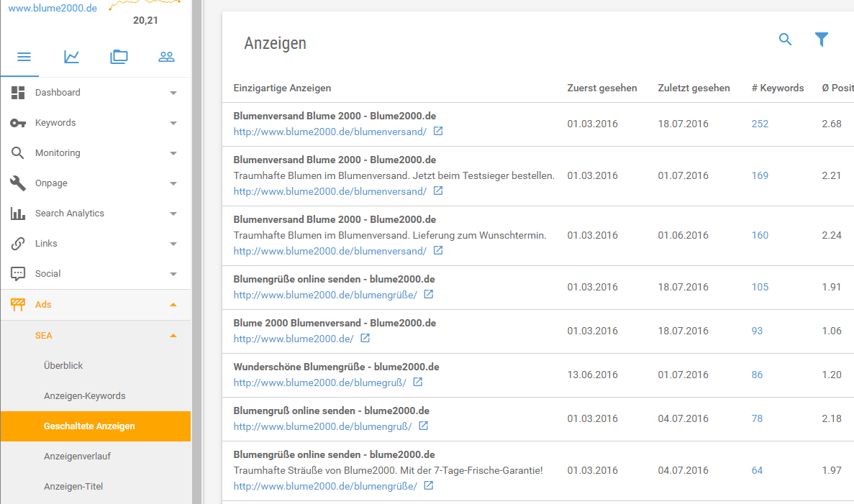This screenshot has width=854, height=504.
Task: Open external link icon of 169-keyword ad
Action: point(438,191)
